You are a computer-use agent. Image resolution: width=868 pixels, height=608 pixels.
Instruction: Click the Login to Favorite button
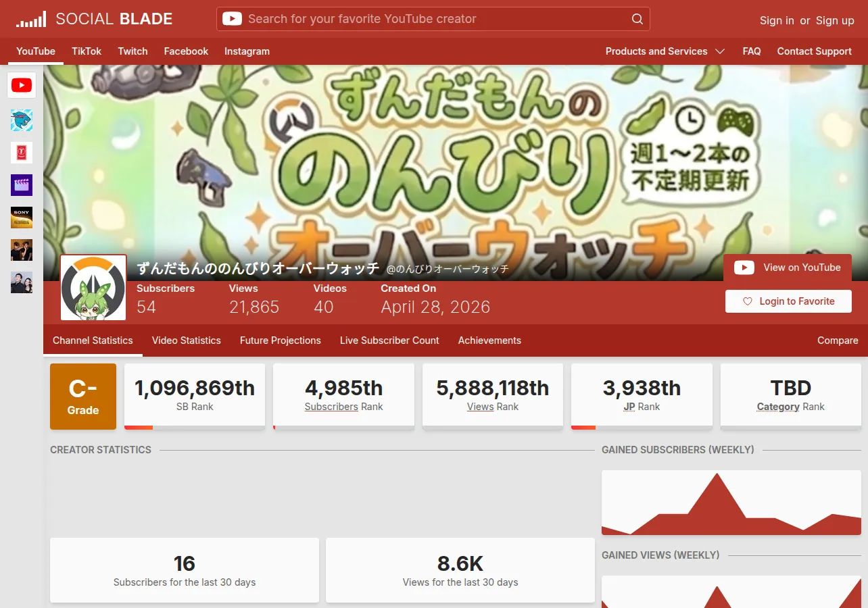tap(788, 301)
